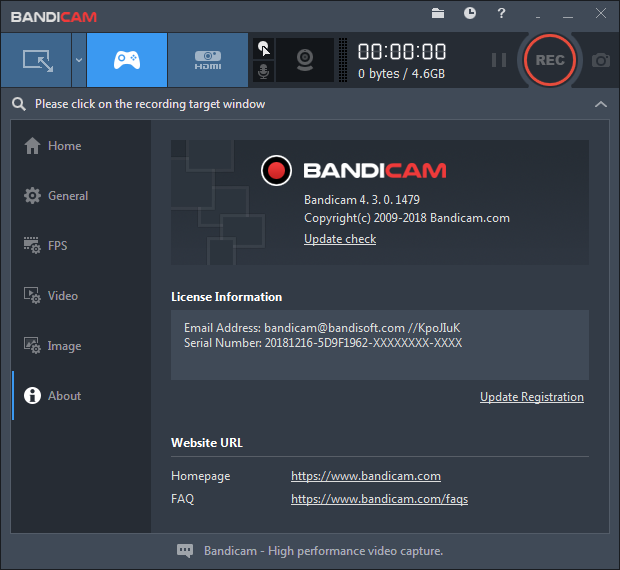Image resolution: width=620 pixels, height=570 pixels.
Task: Toggle microphone recording icon
Action: pos(263,72)
